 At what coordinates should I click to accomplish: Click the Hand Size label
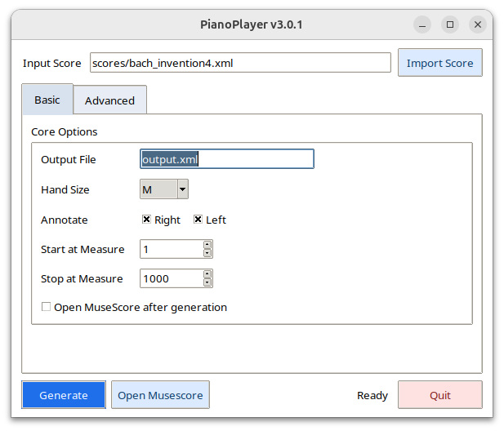tap(65, 189)
